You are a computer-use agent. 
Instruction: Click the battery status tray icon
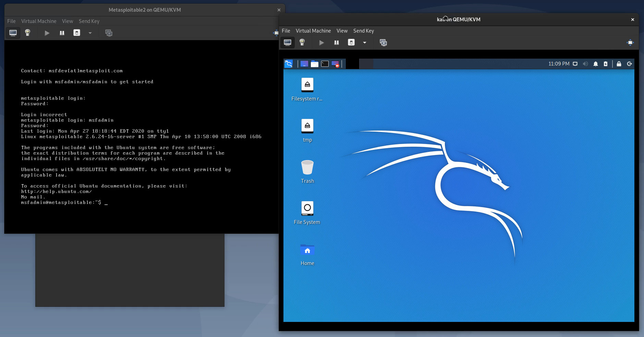click(605, 64)
